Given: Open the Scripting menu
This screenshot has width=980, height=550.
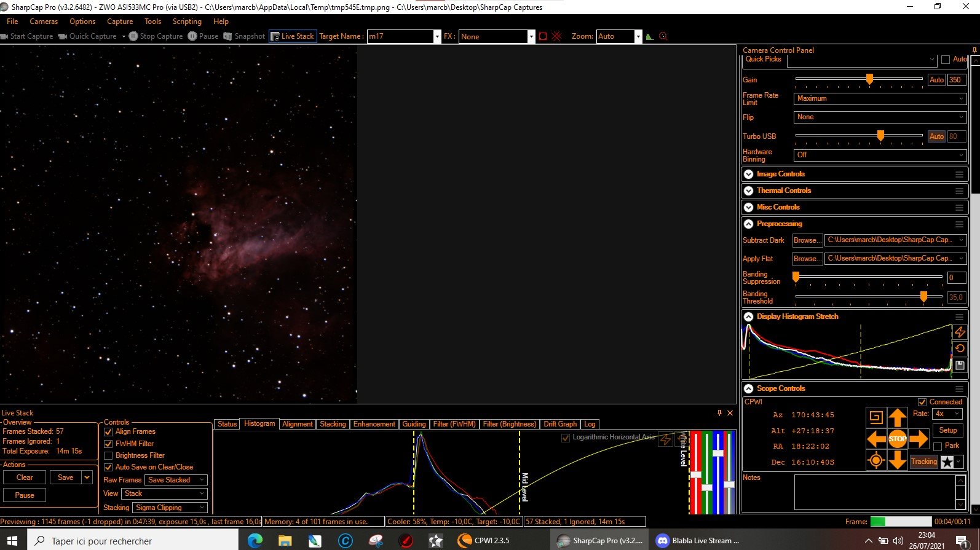Looking at the screenshot, I should [187, 22].
